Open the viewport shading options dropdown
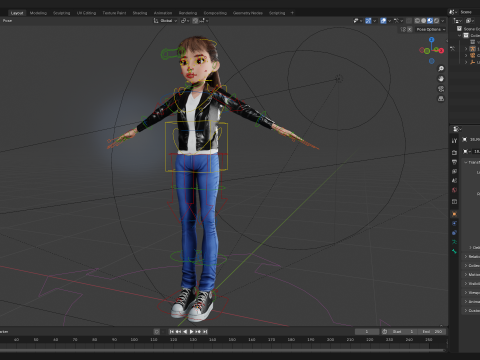 [x=443, y=21]
